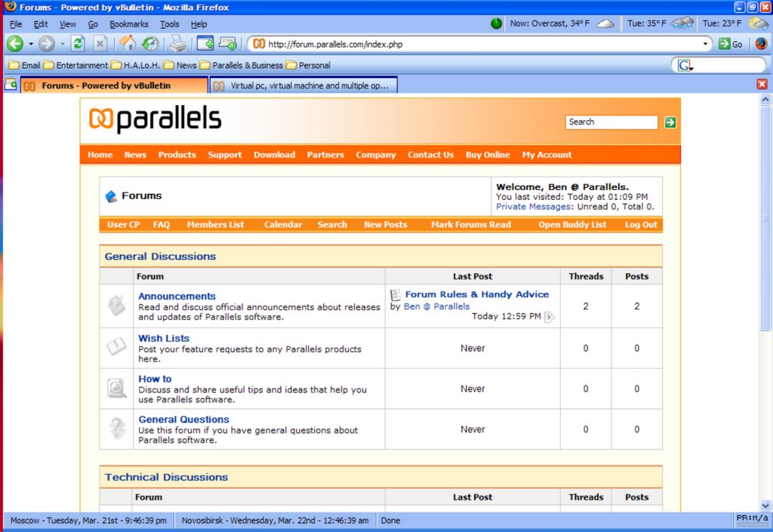This screenshot has height=532, width=773.
Task: Open the Wish Lists forum link
Action: coord(164,338)
